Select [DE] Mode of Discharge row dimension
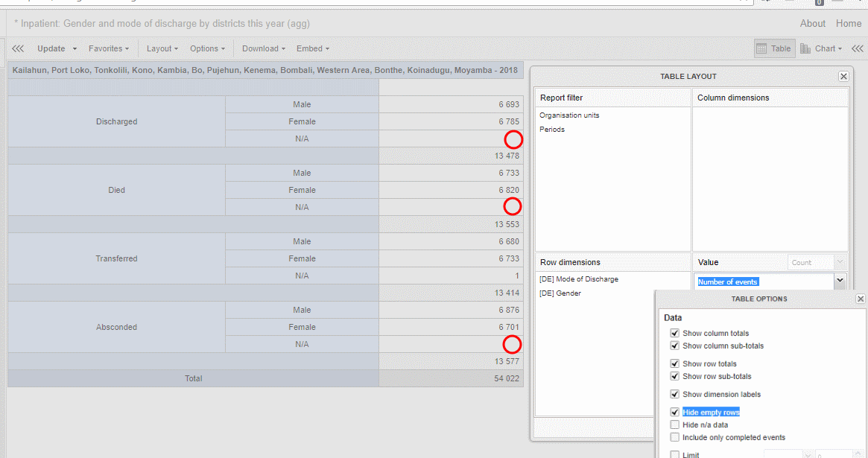 [579, 279]
